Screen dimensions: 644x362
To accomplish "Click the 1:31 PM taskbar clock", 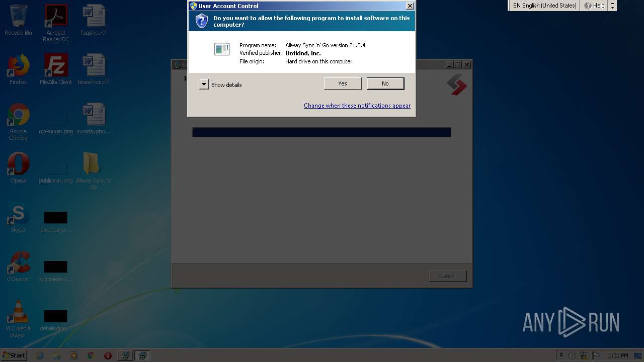I will (618, 355).
